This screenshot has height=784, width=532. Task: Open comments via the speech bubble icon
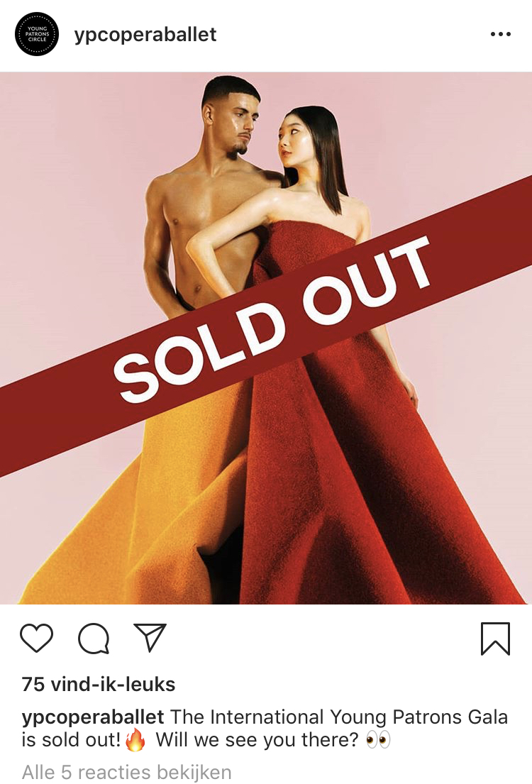click(94, 639)
